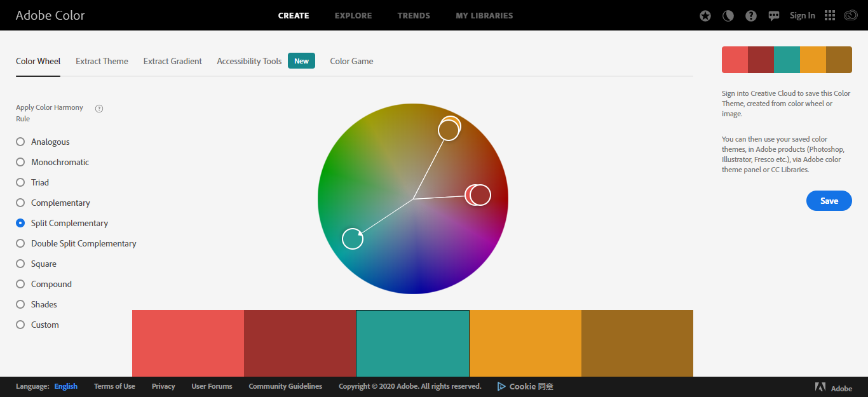Click the Adobe logo in the footer
This screenshot has width=868, height=397.
point(820,386)
